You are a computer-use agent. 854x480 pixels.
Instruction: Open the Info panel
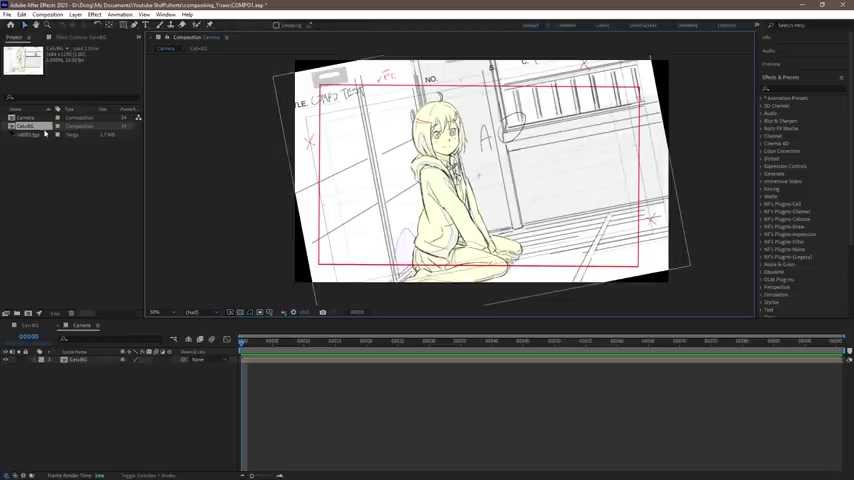pos(766,38)
